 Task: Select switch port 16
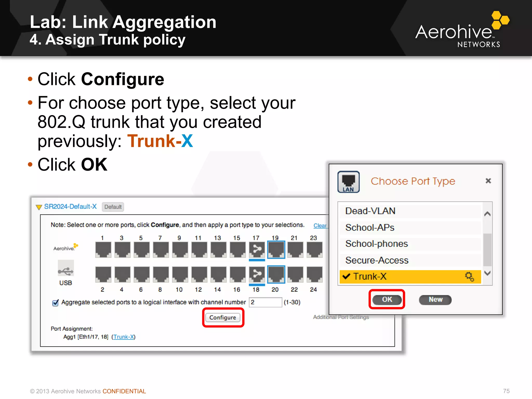tap(238, 274)
